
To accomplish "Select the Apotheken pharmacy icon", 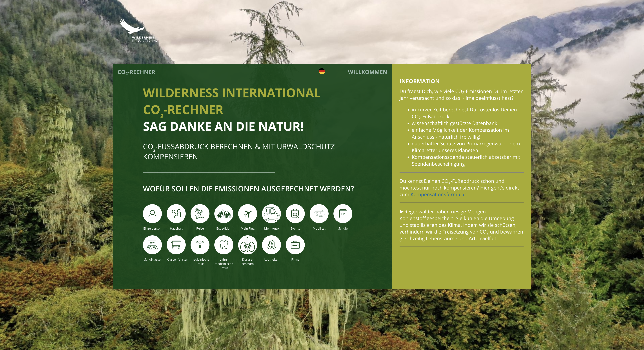I will point(271,245).
